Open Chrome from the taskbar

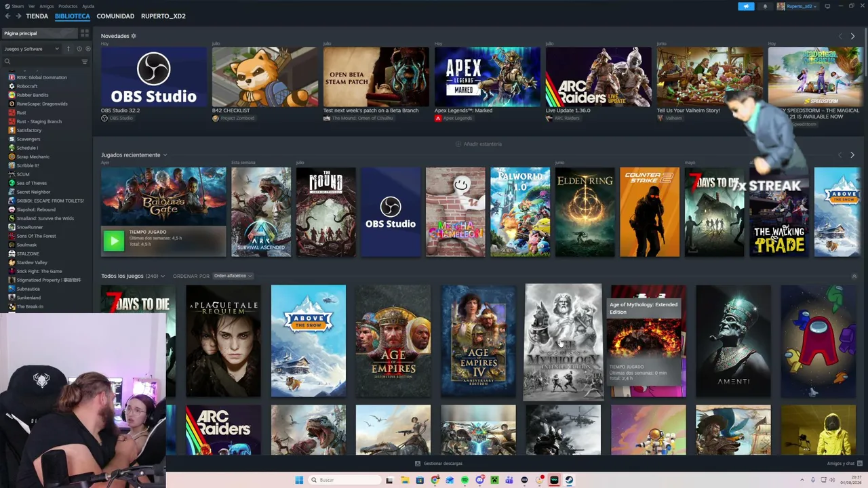[435, 480]
